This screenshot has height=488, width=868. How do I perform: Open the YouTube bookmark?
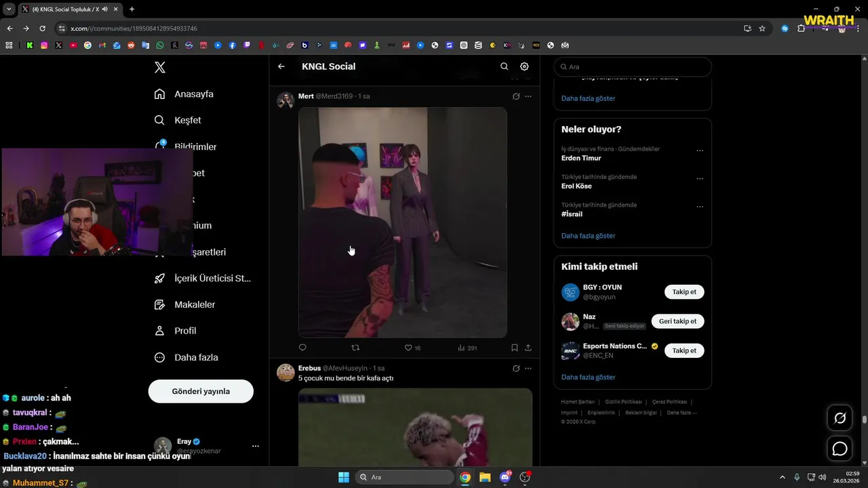click(73, 45)
